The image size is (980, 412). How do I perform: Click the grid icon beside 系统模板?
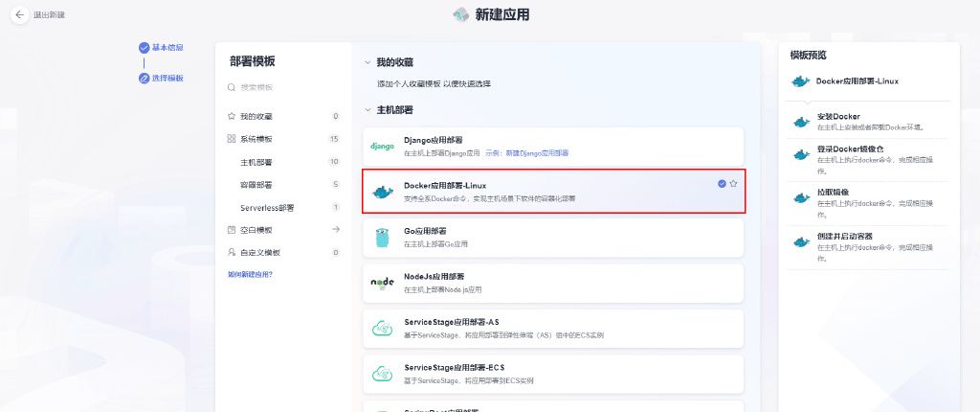pos(232,139)
